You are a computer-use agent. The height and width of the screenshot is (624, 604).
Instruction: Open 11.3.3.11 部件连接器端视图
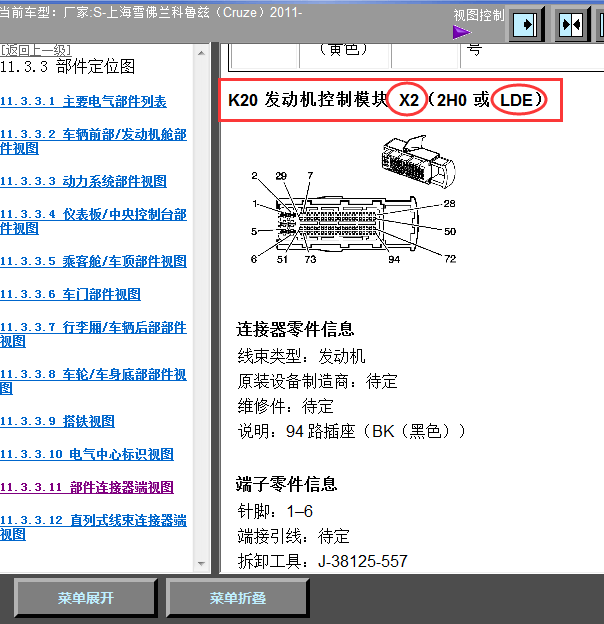click(87, 488)
